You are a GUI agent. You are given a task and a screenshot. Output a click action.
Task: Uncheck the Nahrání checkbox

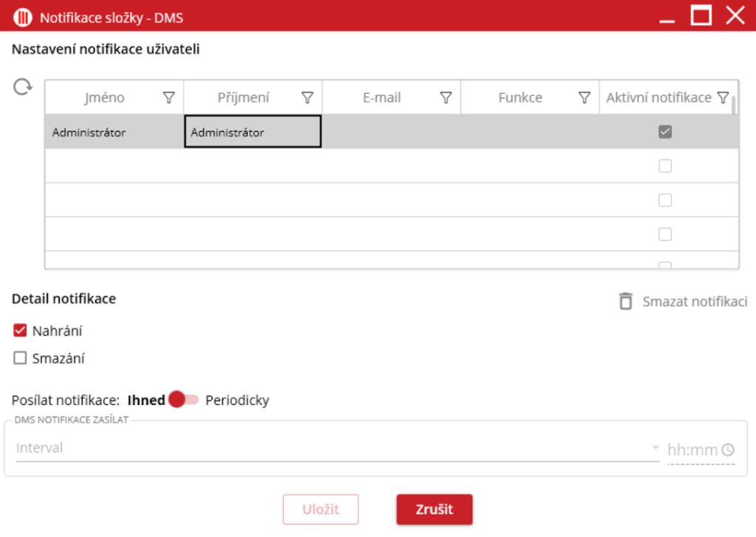click(21, 330)
